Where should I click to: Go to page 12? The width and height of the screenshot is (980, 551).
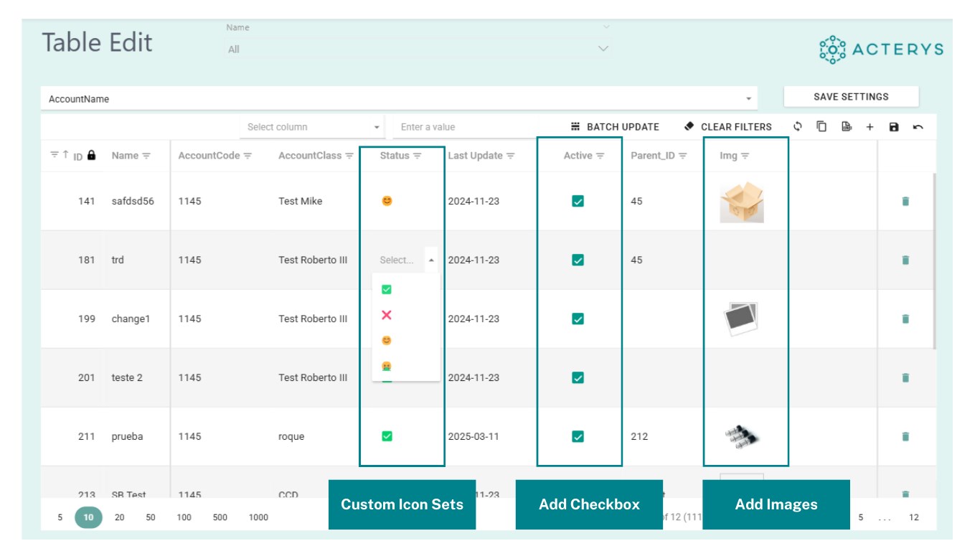914,517
